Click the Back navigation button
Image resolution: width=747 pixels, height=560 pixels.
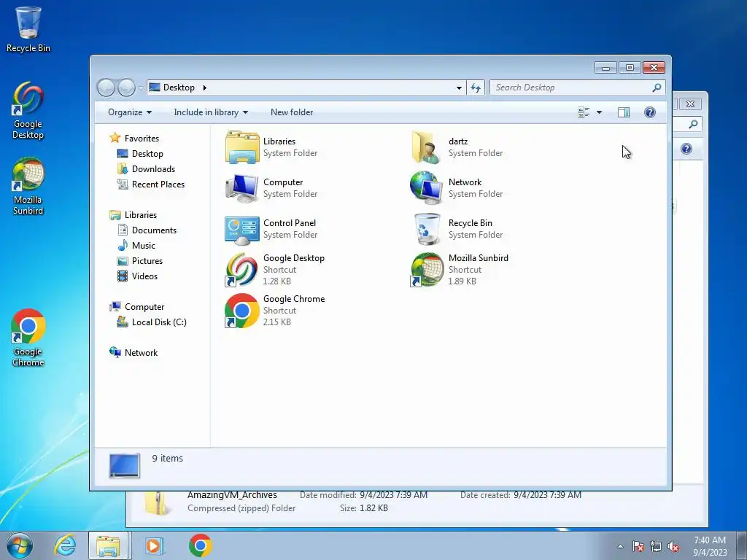(106, 87)
